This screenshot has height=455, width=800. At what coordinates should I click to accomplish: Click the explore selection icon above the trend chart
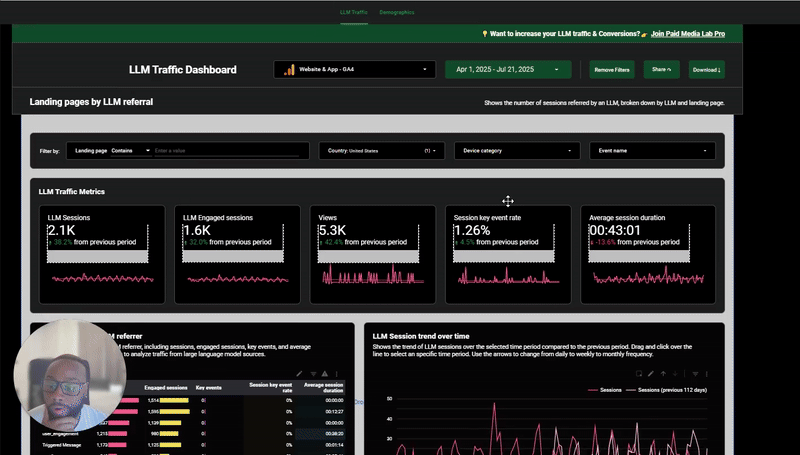639,374
